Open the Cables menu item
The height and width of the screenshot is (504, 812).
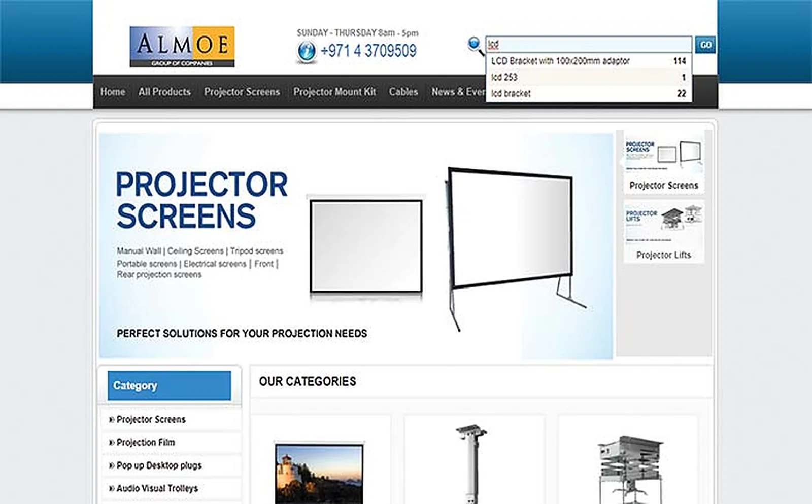pyautogui.click(x=403, y=92)
